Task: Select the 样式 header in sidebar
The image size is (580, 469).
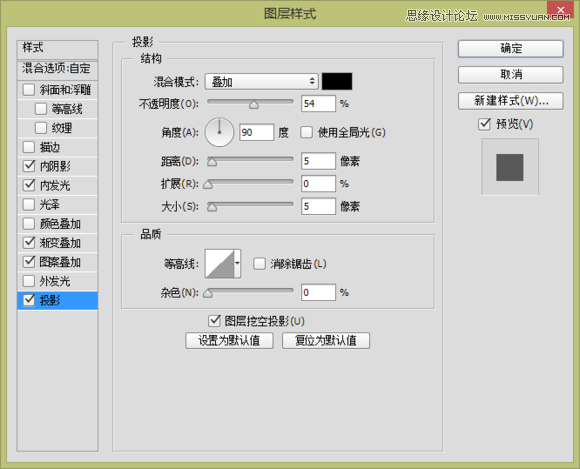Action: (x=57, y=49)
